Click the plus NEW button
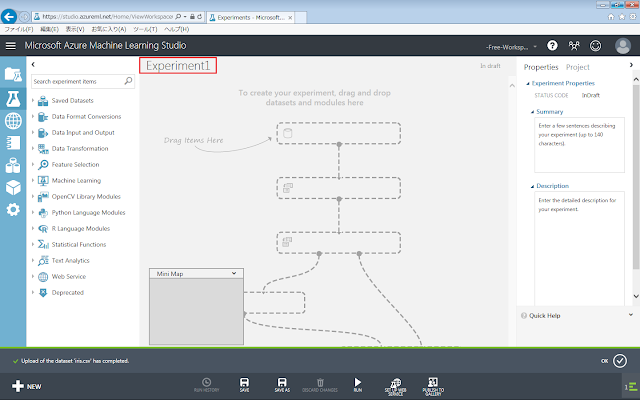 (27, 386)
